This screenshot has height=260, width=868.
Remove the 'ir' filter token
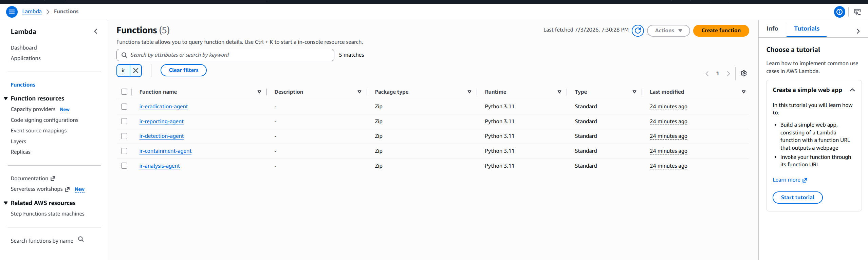point(136,71)
